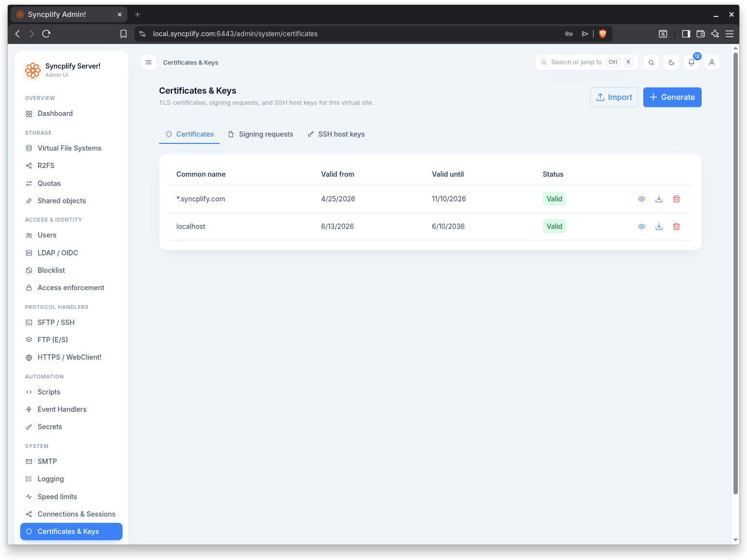Open Dashboard in the sidebar
747x560 pixels.
coord(71,113)
